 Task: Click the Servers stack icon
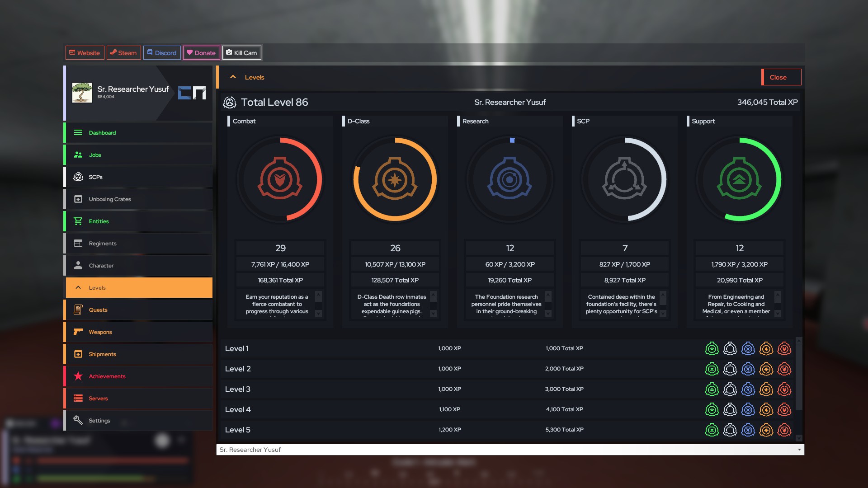tap(78, 398)
